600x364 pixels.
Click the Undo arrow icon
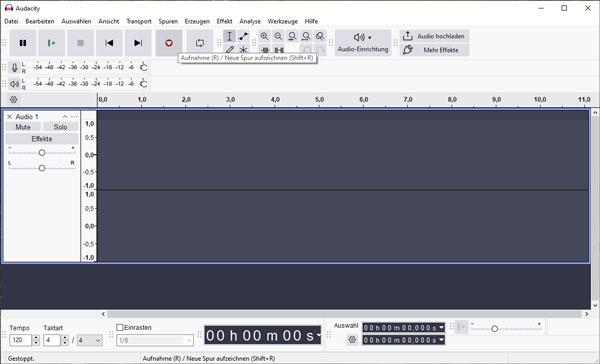coord(307,50)
